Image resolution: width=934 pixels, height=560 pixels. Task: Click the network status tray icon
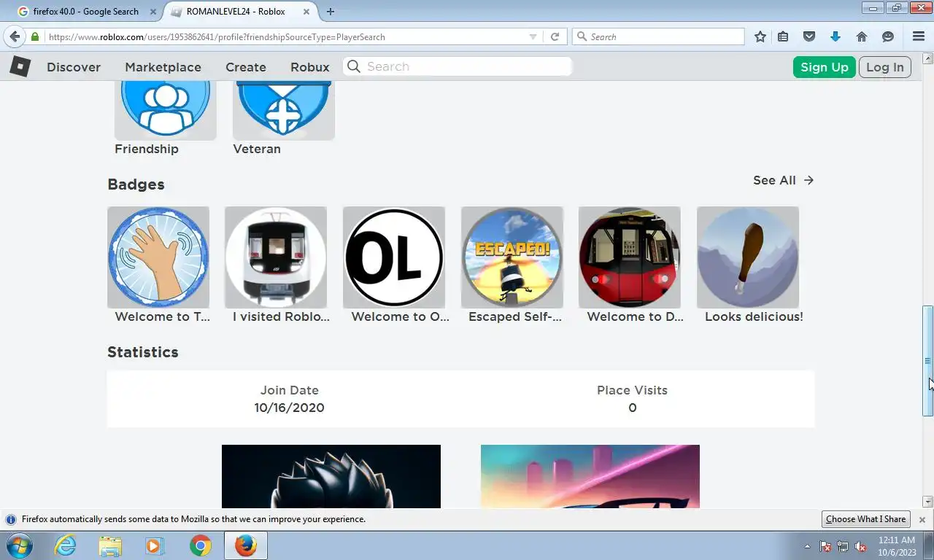[843, 546]
